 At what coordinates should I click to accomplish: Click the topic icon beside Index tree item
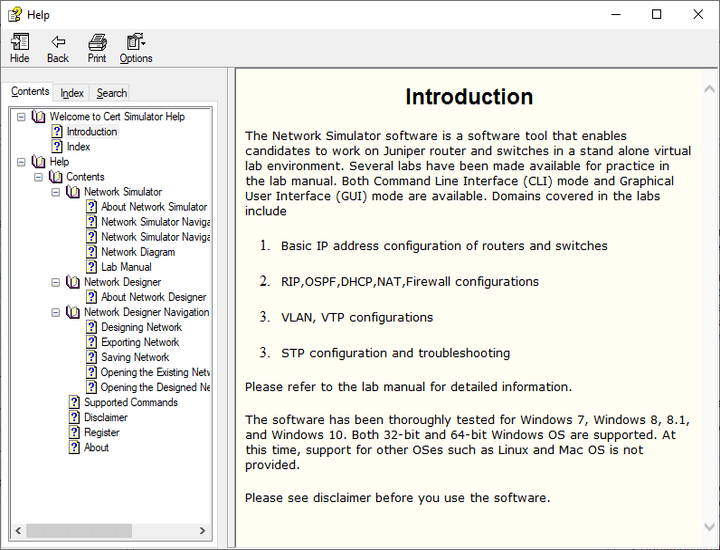click(x=57, y=147)
